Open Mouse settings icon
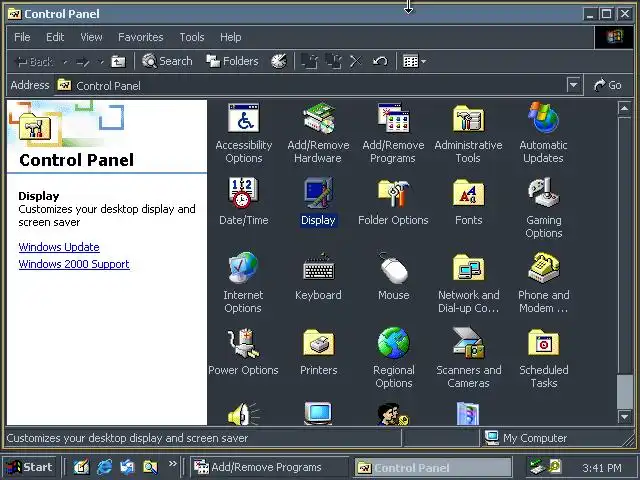 (393, 277)
